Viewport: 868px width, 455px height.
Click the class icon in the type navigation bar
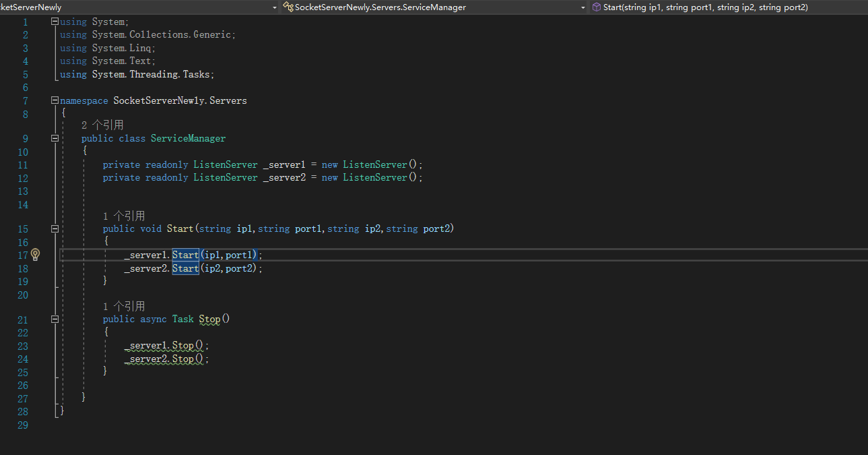coord(288,7)
